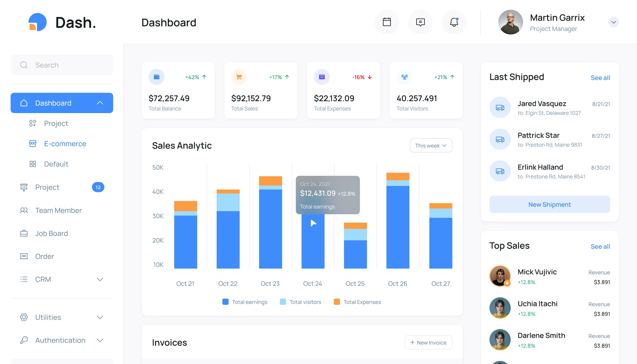Click the E-commerce store icon
637x364 pixels.
pyautogui.click(x=33, y=143)
